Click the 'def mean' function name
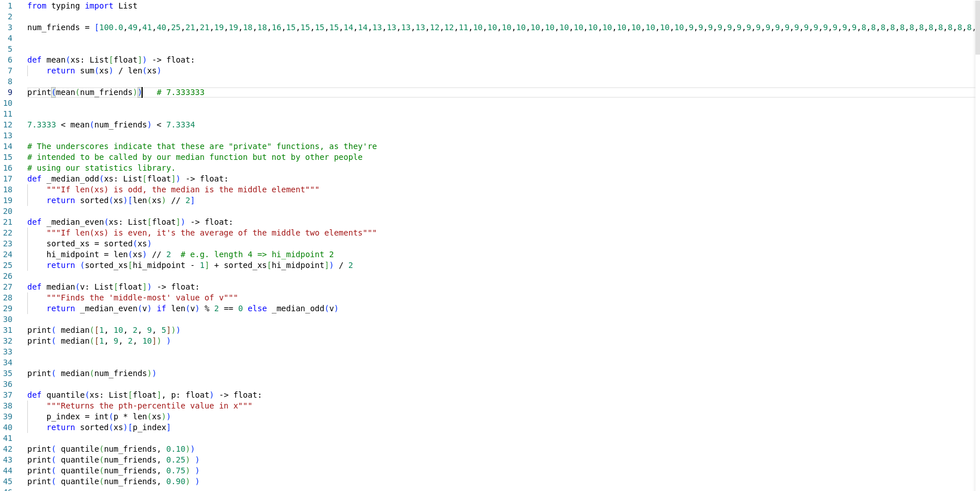Viewport: 980px width, 491px height. pyautogui.click(x=56, y=60)
